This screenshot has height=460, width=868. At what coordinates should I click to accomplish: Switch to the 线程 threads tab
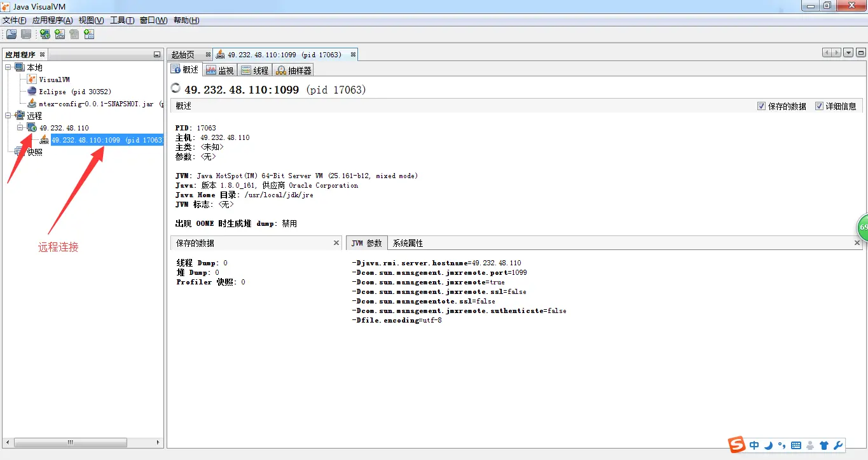coord(255,70)
